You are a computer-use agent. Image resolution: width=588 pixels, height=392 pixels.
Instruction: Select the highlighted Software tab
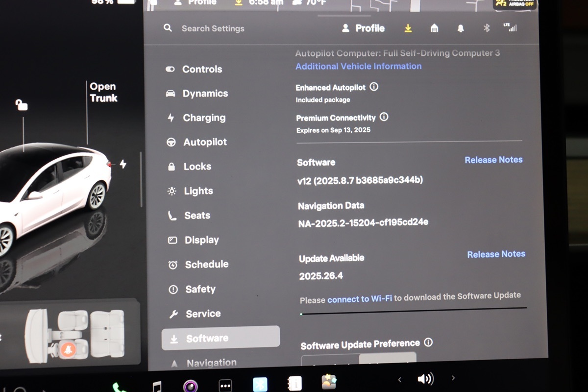click(220, 338)
